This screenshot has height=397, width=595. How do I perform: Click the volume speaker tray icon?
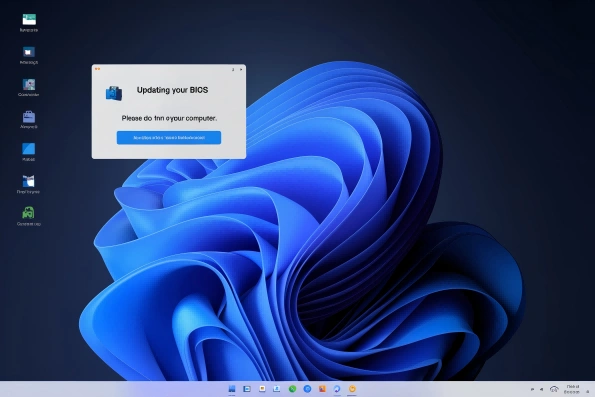pyautogui.click(x=541, y=389)
